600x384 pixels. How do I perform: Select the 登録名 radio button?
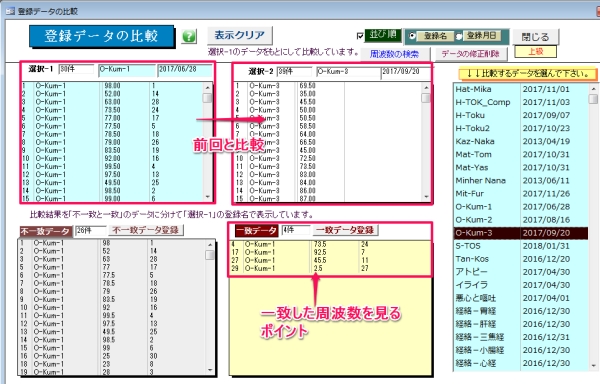pos(412,36)
